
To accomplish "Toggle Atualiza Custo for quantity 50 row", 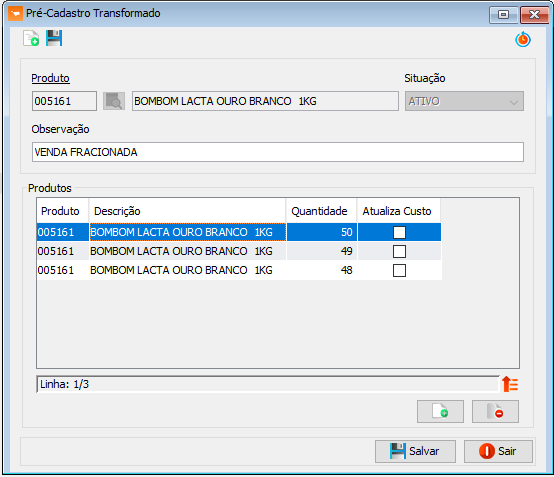I will 399,232.
